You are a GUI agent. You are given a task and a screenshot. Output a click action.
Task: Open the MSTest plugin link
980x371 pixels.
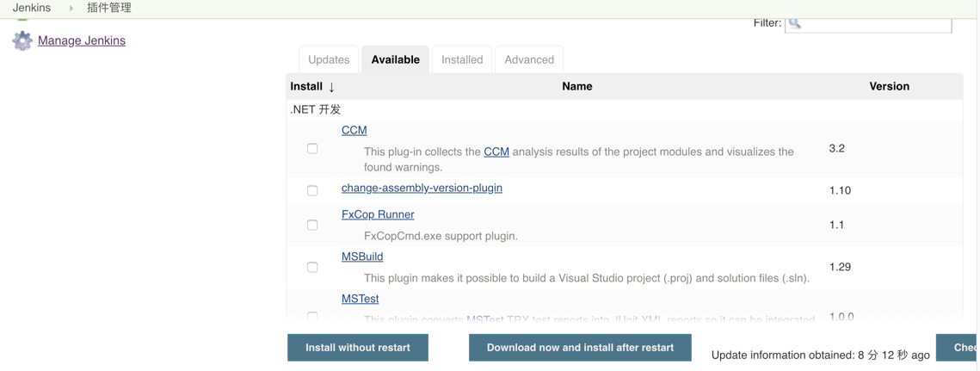(x=360, y=299)
